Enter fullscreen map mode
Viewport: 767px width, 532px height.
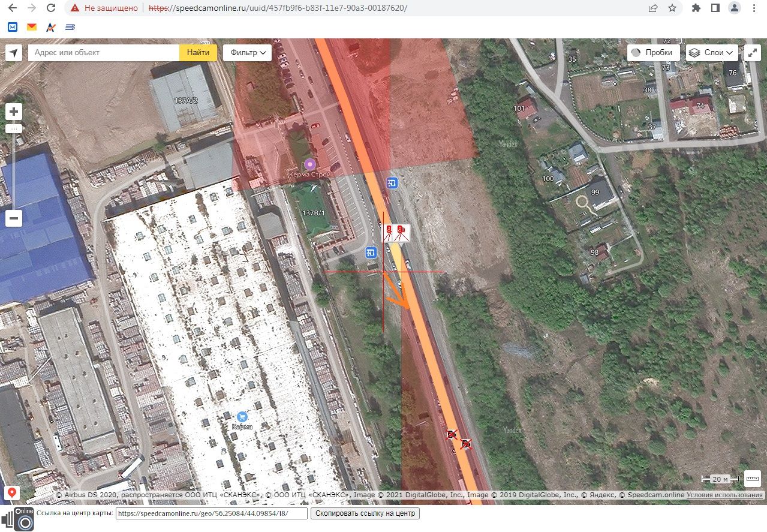point(752,53)
